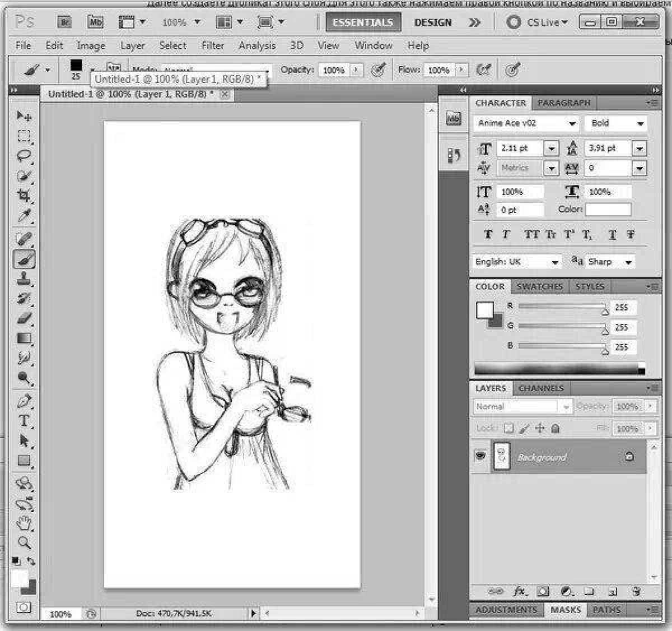This screenshot has width=672, height=631.
Task: Toggle airbrush mode next to Flow
Action: 483,70
